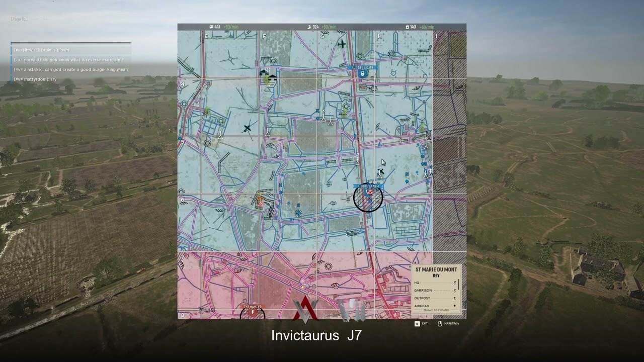
Task: Click the fuel resource icon showing 140
Action: pyautogui.click(x=407, y=27)
